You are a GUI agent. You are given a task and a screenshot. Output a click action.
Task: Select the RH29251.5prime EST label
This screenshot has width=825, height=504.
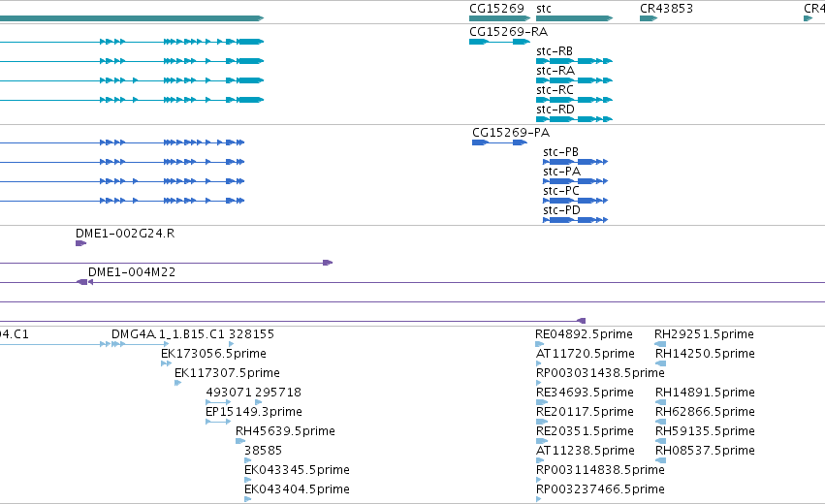click(x=704, y=334)
